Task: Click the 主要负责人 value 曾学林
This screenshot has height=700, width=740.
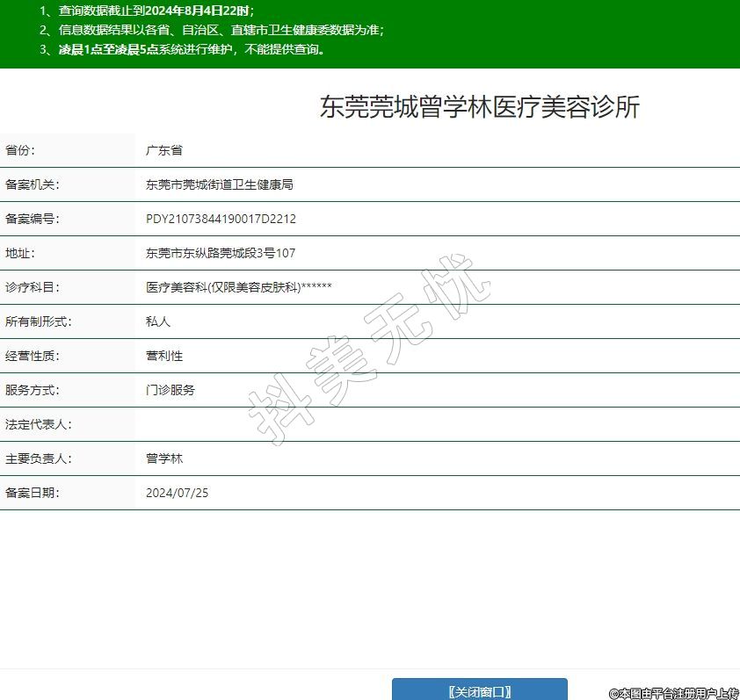Action: tap(164, 458)
